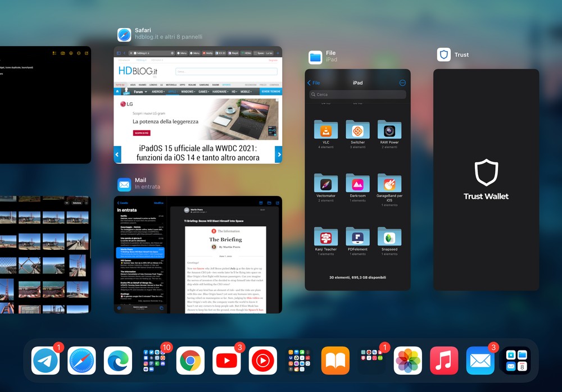Screen dimensions: 562x392
Task: Tap the archive icon in Mail
Action: pyautogui.click(x=261, y=203)
